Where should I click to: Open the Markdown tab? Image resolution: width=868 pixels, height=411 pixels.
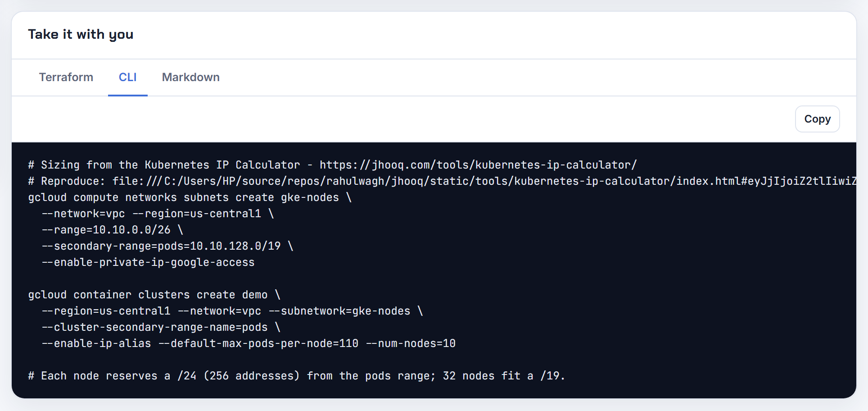(191, 78)
